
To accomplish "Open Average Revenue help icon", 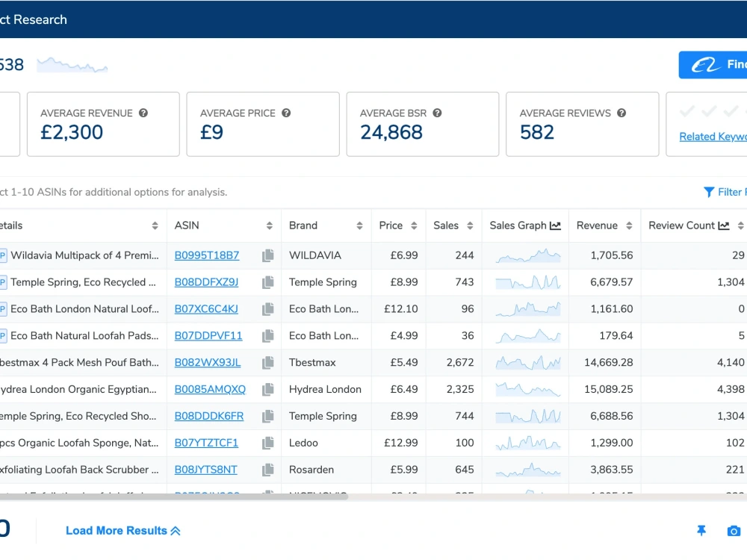I will pos(143,113).
